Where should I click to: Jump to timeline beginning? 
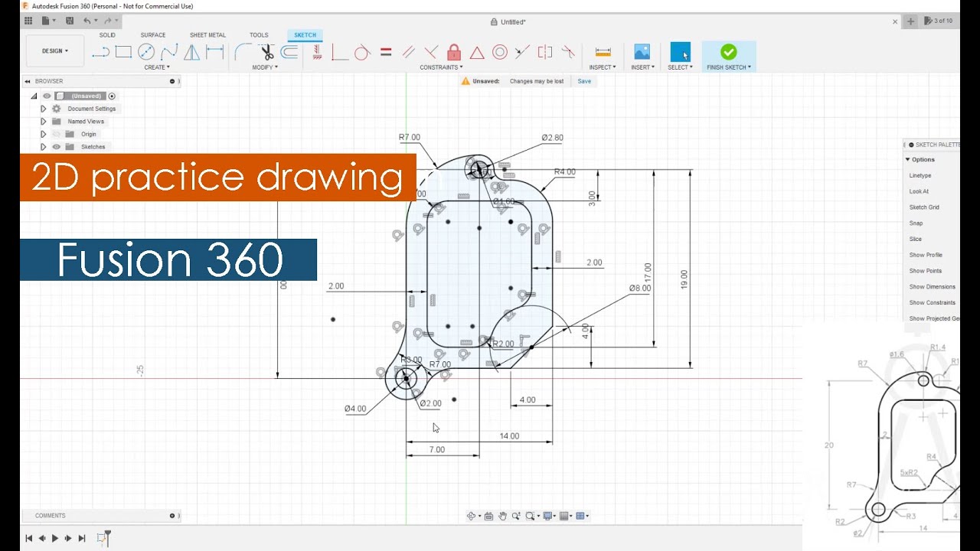coord(29,539)
